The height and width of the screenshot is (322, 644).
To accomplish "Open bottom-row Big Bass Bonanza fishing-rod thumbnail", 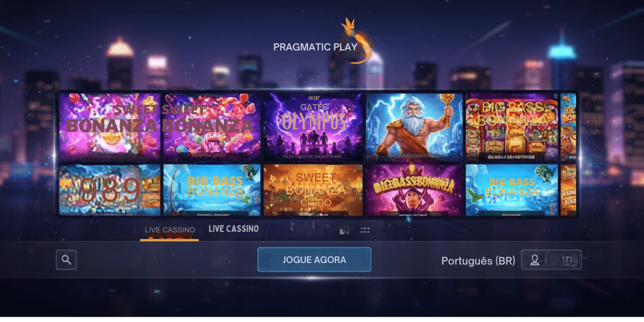I will coord(212,190).
